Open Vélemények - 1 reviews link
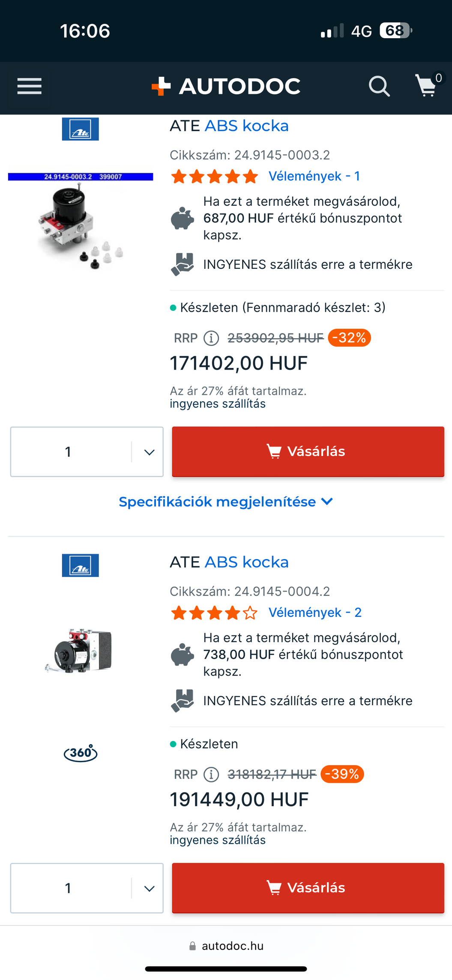 pyautogui.click(x=314, y=176)
